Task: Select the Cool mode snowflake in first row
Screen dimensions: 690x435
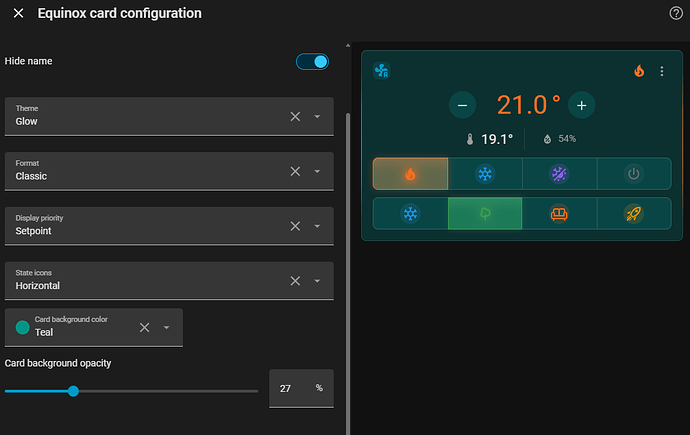Action: pyautogui.click(x=485, y=174)
